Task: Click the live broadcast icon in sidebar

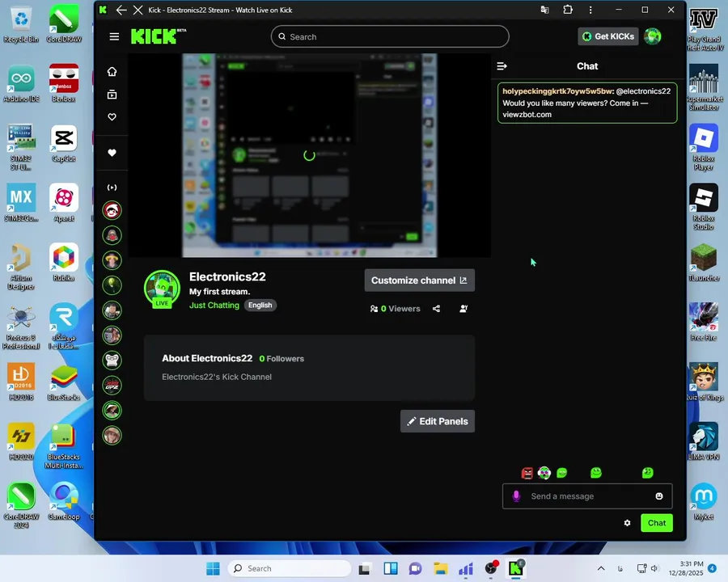Action: pos(112,188)
